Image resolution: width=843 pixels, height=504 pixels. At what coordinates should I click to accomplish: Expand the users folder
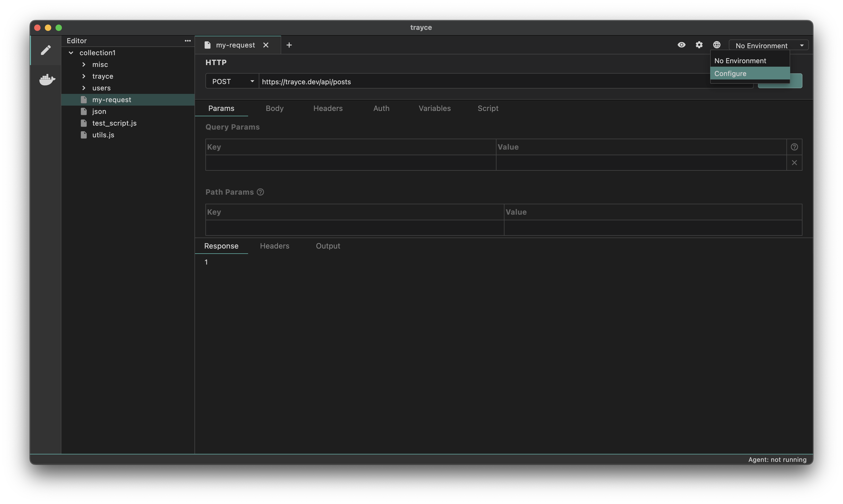[x=84, y=88]
